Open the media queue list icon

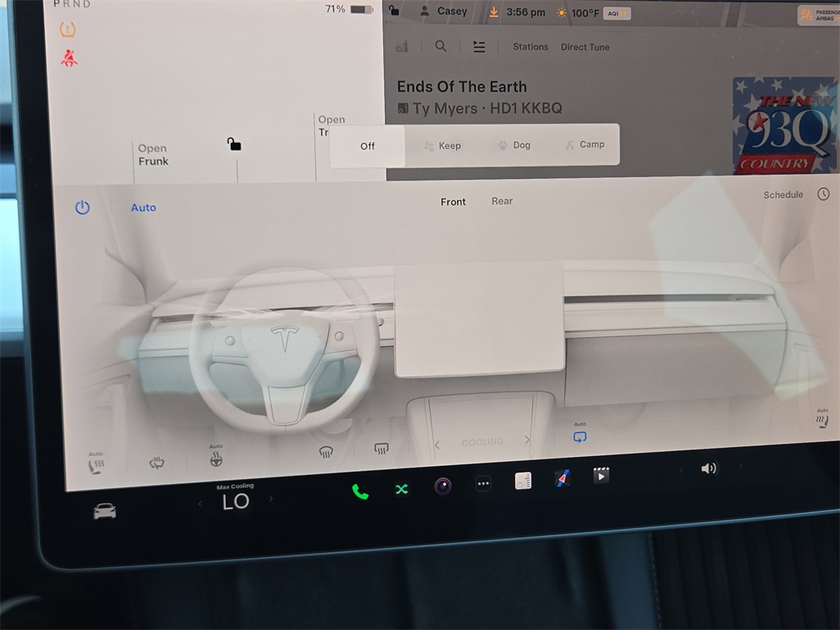(x=479, y=47)
